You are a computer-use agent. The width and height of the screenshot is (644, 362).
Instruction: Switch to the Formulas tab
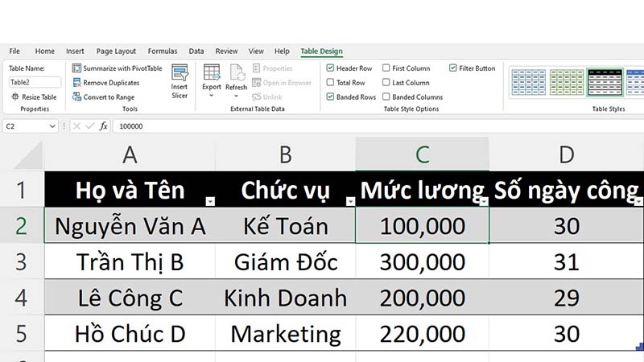[163, 51]
